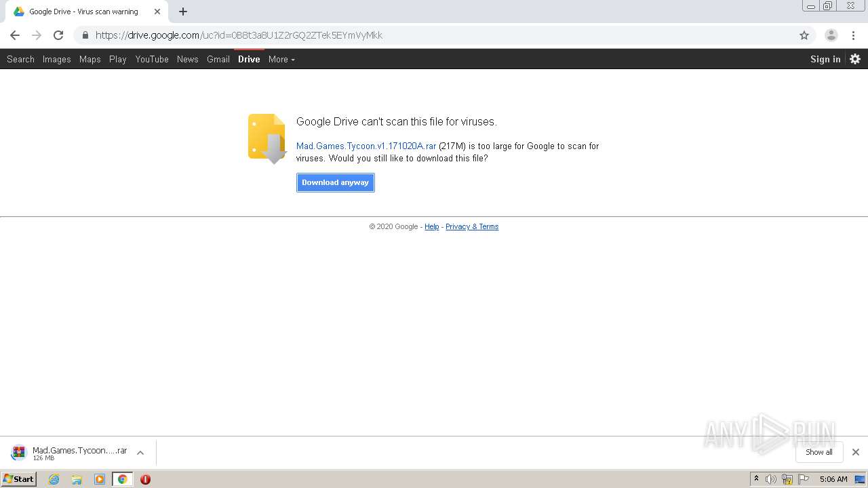Click the red Opera taskbar icon
This screenshot has width=868, height=488.
[x=145, y=479]
